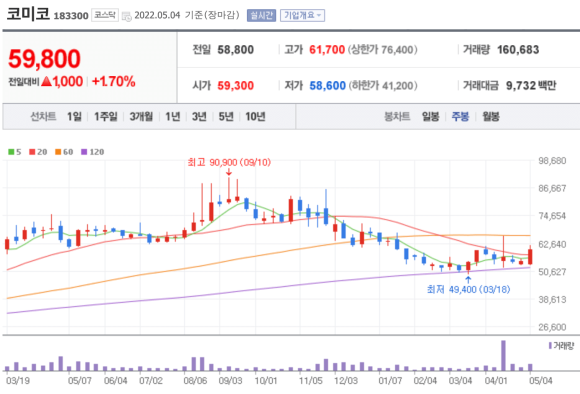Click the red 20 moving average legend

click(x=38, y=152)
